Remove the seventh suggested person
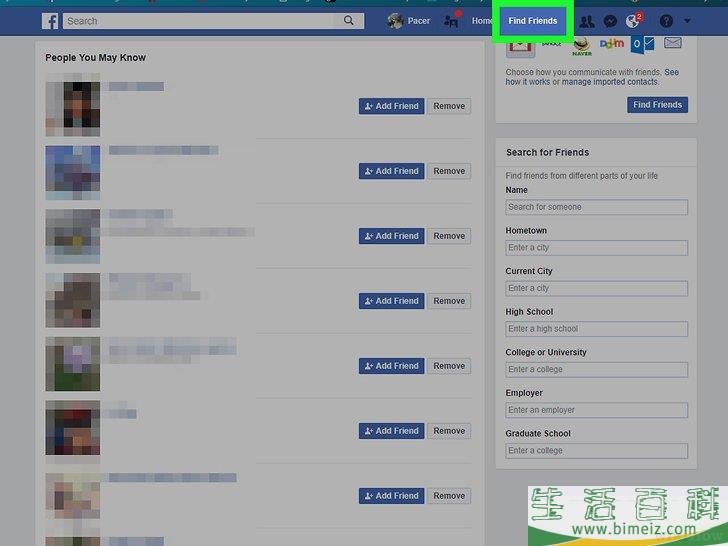Image resolution: width=728 pixels, height=546 pixels. 449,496
